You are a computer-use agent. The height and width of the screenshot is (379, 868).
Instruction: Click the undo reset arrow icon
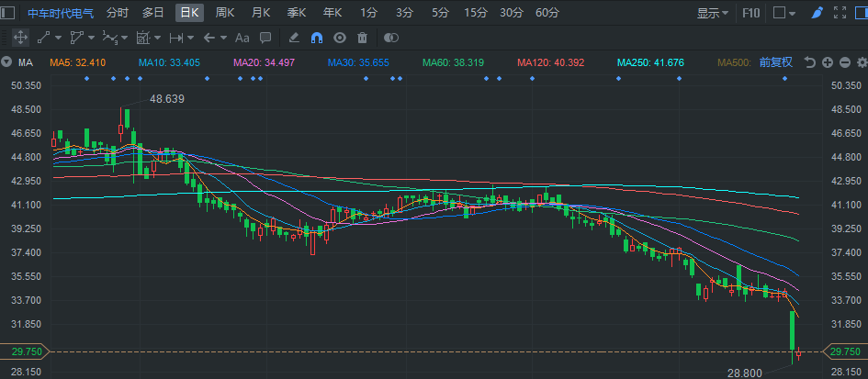pyautogui.click(x=810, y=62)
